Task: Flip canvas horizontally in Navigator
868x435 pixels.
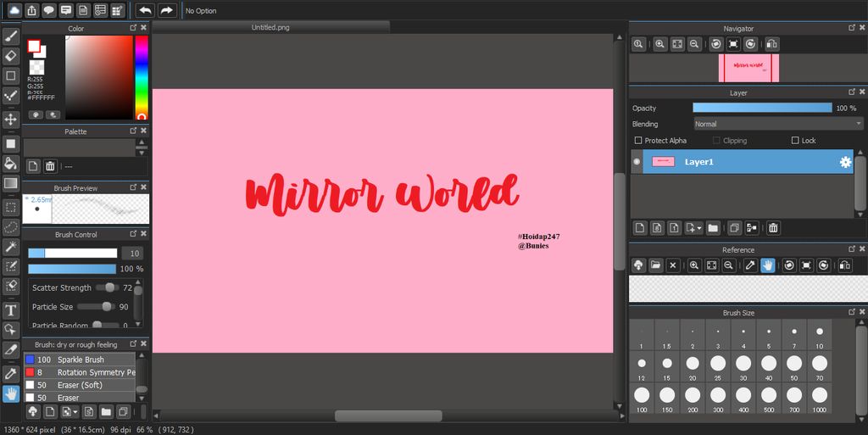Action: point(771,44)
